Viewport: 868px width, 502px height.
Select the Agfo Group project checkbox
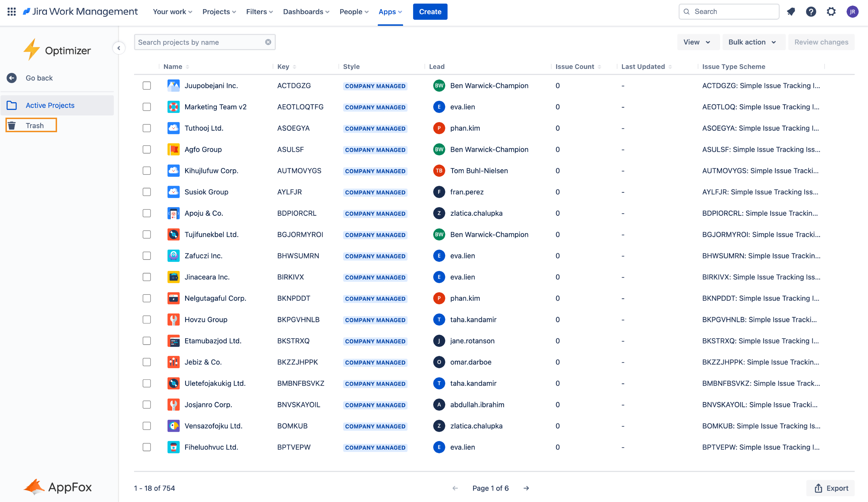pyautogui.click(x=147, y=149)
